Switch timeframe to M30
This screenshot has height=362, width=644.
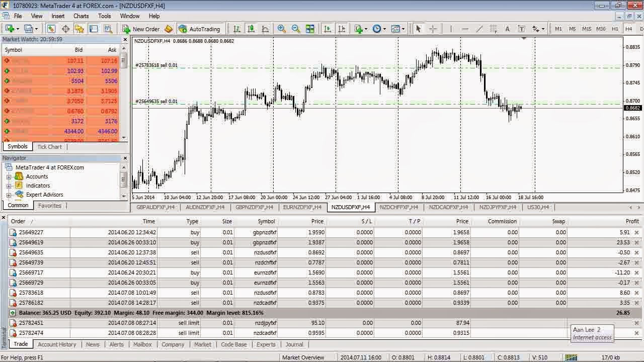point(601,29)
